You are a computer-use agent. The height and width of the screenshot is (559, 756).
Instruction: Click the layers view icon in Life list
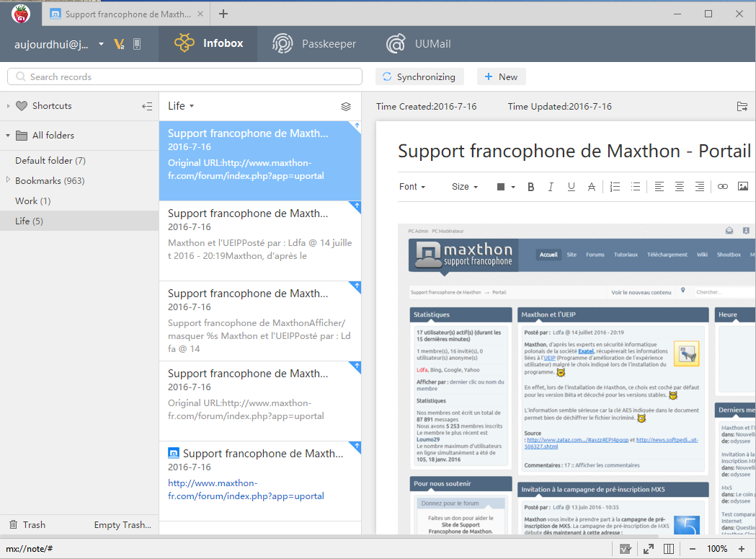pos(346,106)
